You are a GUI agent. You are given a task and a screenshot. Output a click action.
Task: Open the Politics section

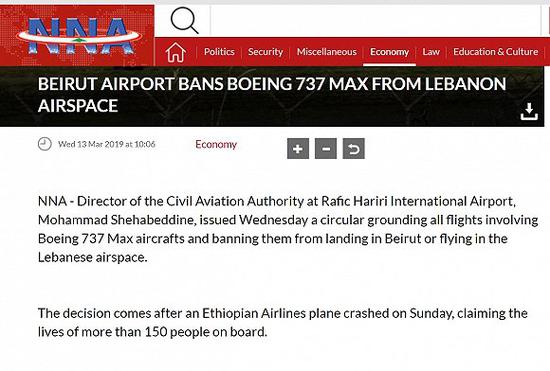pos(219,52)
